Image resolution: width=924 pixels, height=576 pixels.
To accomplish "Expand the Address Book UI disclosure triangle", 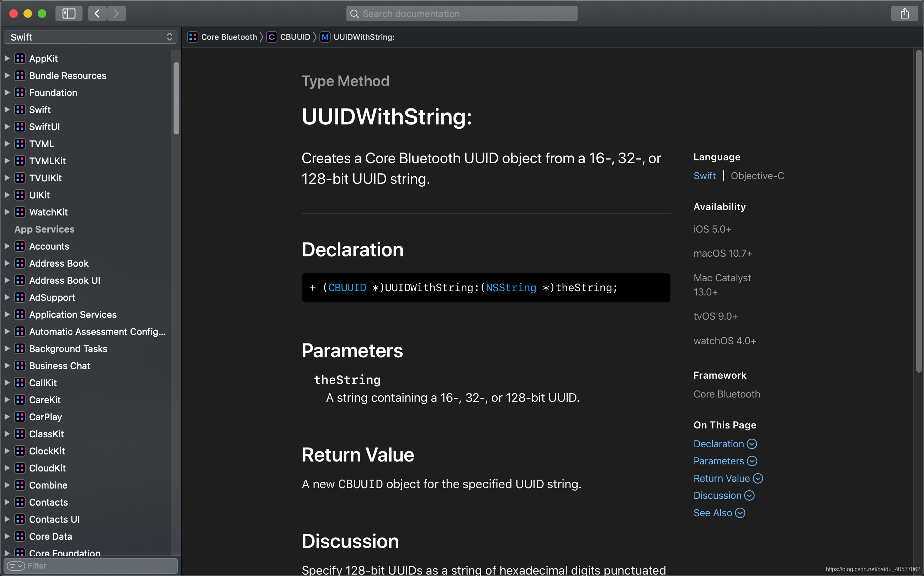I will (x=7, y=281).
